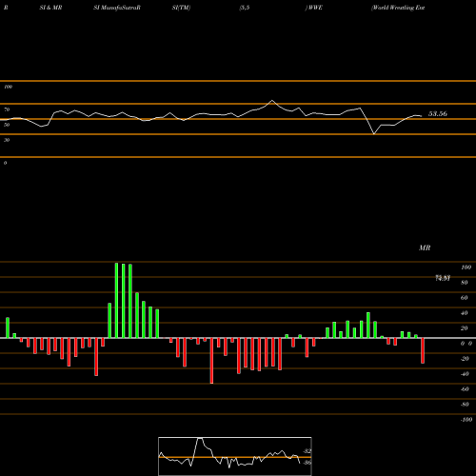Click the 'WWE' ticker symbol text

(314, 8)
